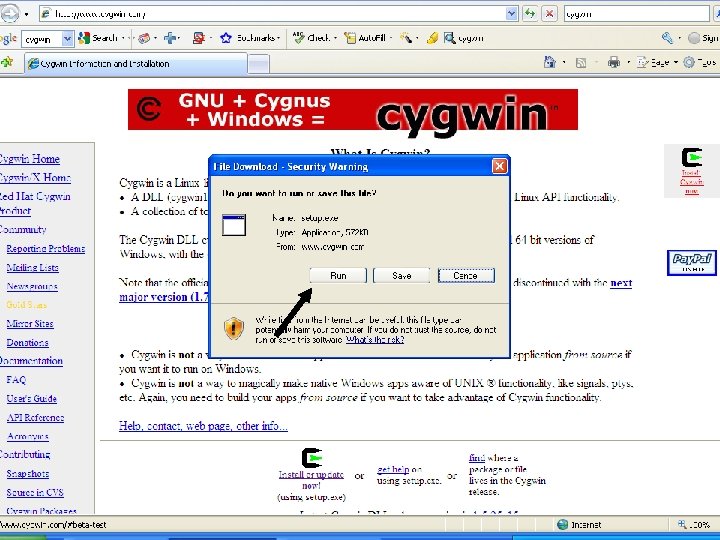
Task: Click the highlighter pen toolbar icon
Action: tap(432, 38)
